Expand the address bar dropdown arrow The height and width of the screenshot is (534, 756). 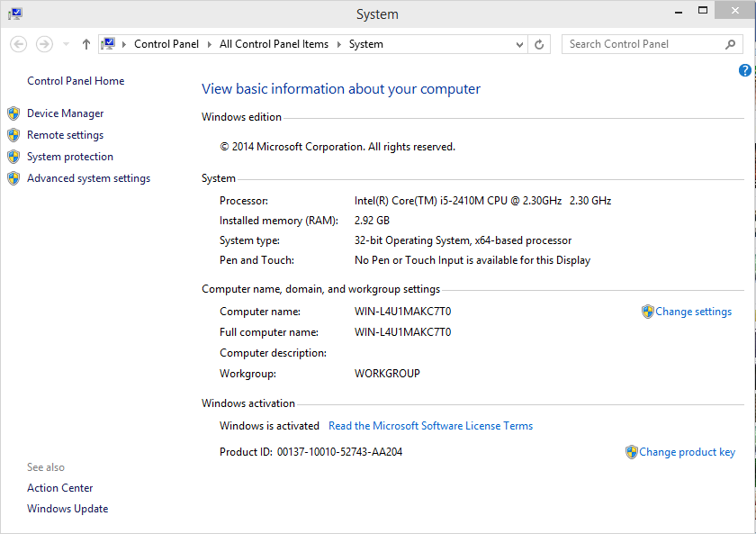[519, 43]
